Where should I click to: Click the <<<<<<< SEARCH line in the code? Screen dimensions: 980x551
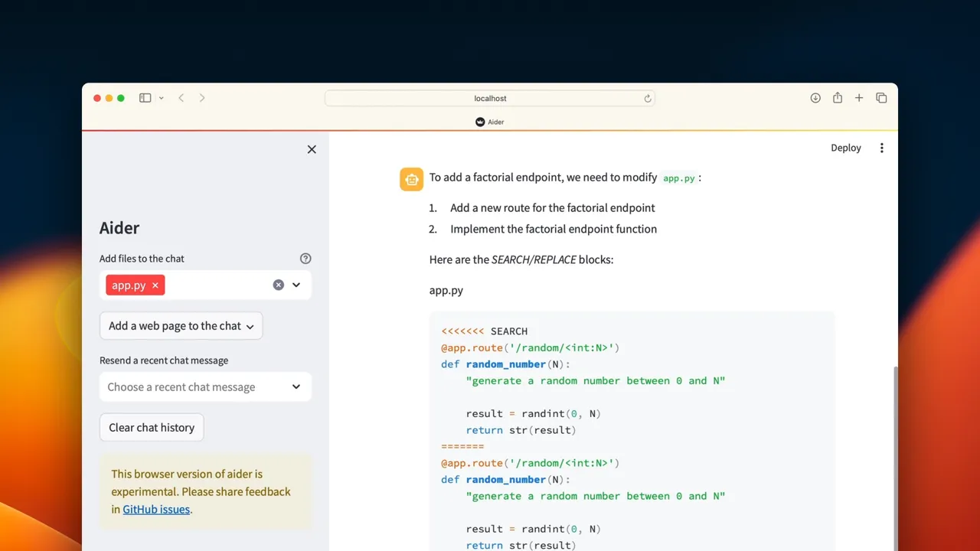pyautogui.click(x=484, y=331)
